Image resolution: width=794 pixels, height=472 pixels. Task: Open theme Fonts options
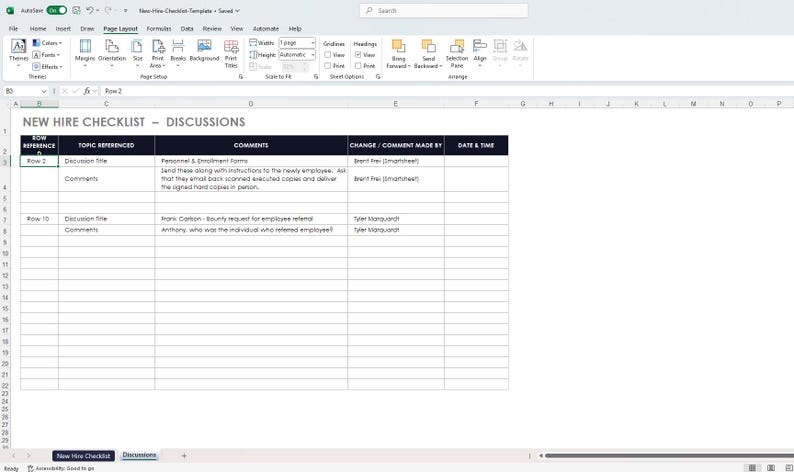pyautogui.click(x=46, y=55)
